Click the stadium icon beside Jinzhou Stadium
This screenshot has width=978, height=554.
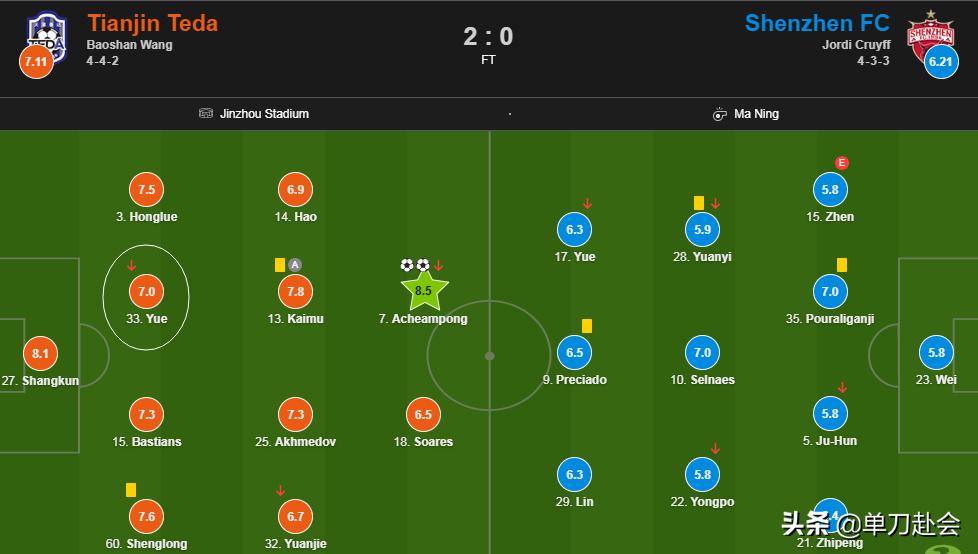[206, 114]
